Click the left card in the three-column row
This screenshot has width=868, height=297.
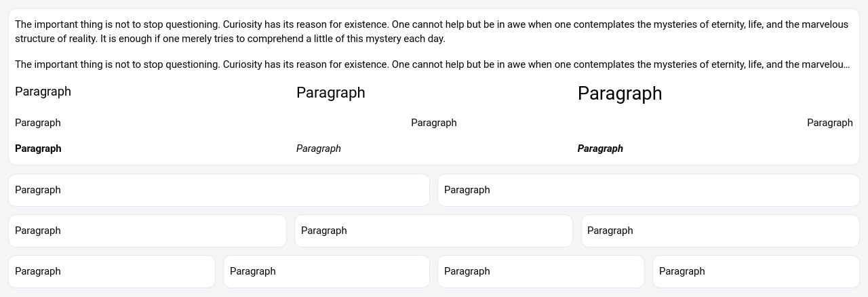[x=147, y=231]
